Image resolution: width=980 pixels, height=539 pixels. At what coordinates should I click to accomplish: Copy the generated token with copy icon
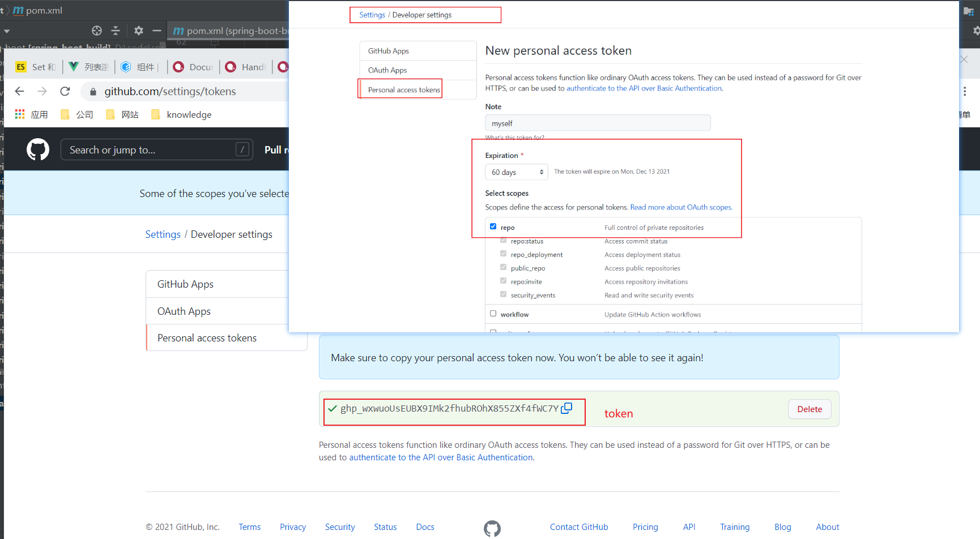[566, 408]
